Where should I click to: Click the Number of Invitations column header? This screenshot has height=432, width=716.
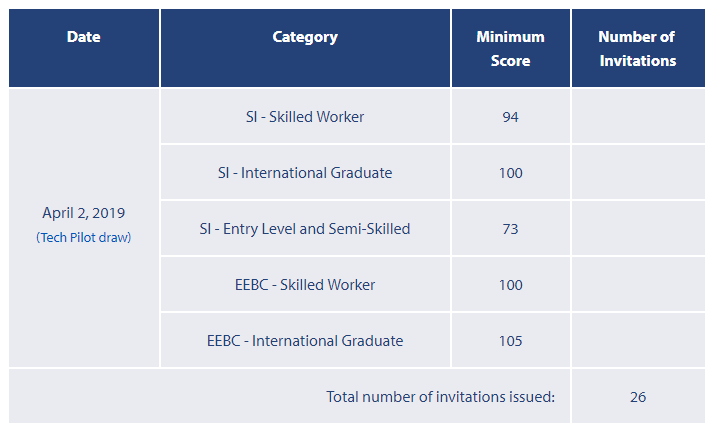636,48
